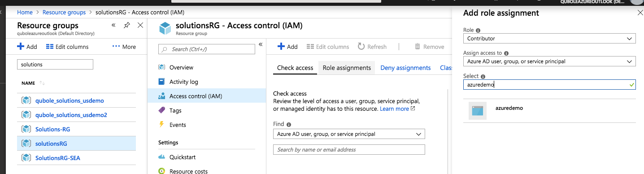Image resolution: width=644 pixels, height=174 pixels.
Task: Open Solutions-RG resource group
Action: tap(52, 129)
